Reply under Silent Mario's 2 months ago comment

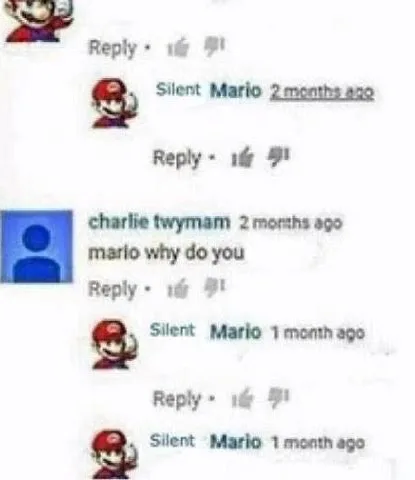(x=177, y=158)
